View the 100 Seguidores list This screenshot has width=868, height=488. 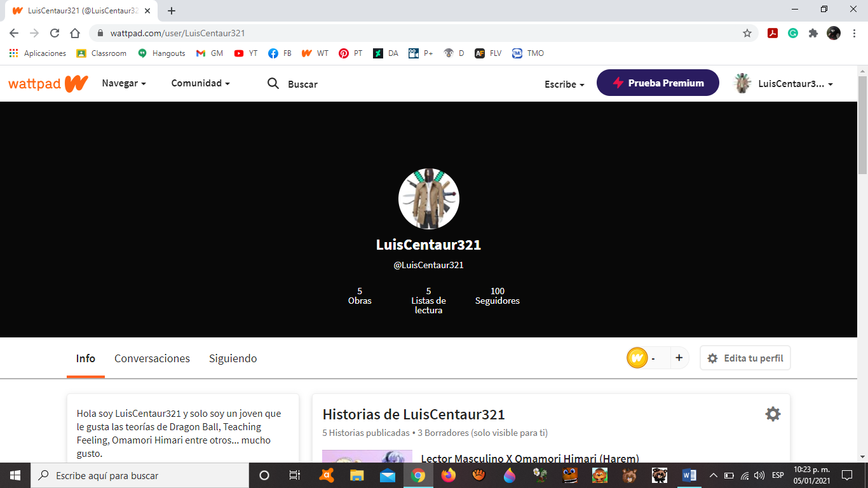click(498, 296)
